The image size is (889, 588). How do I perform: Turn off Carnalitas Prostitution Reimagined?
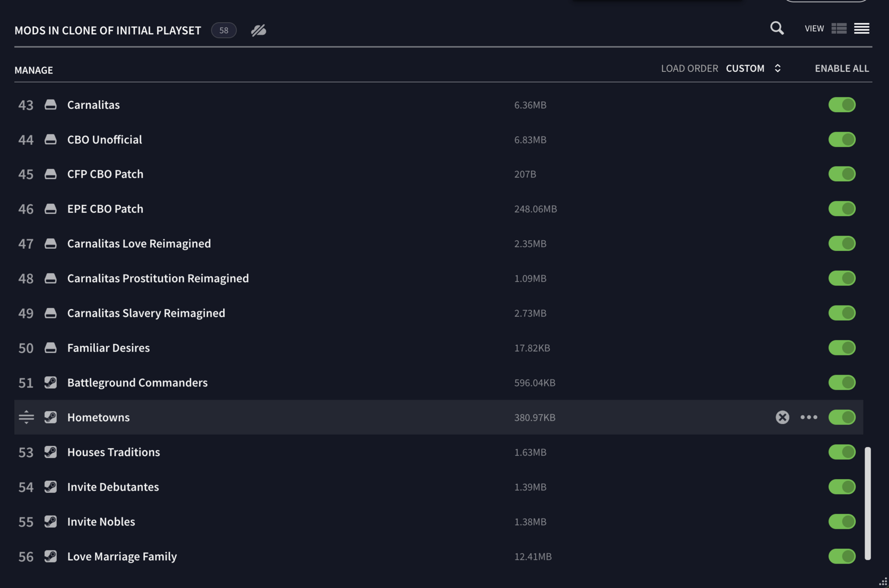pyautogui.click(x=842, y=278)
